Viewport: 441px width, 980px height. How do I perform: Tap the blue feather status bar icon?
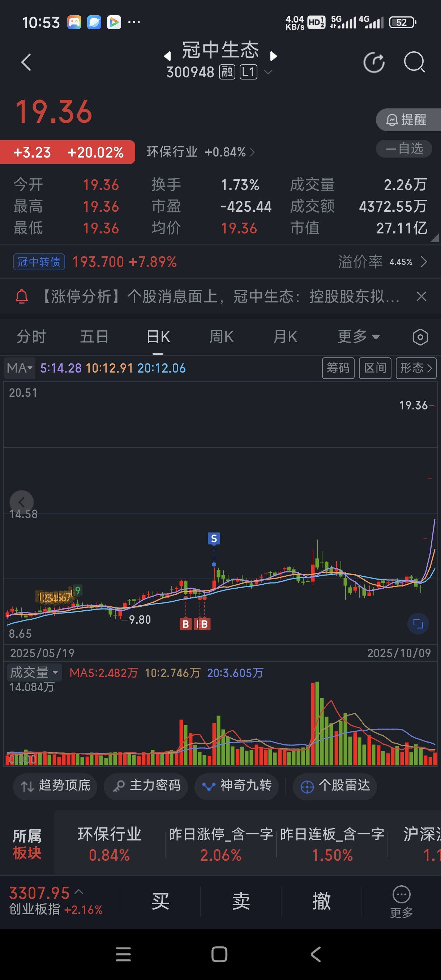pos(94,22)
